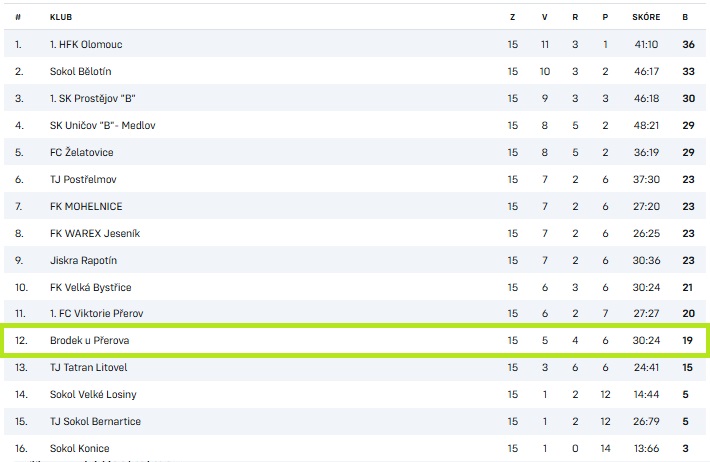Open FK MOHELNICE club details
This screenshot has height=462, width=710.
87,207
